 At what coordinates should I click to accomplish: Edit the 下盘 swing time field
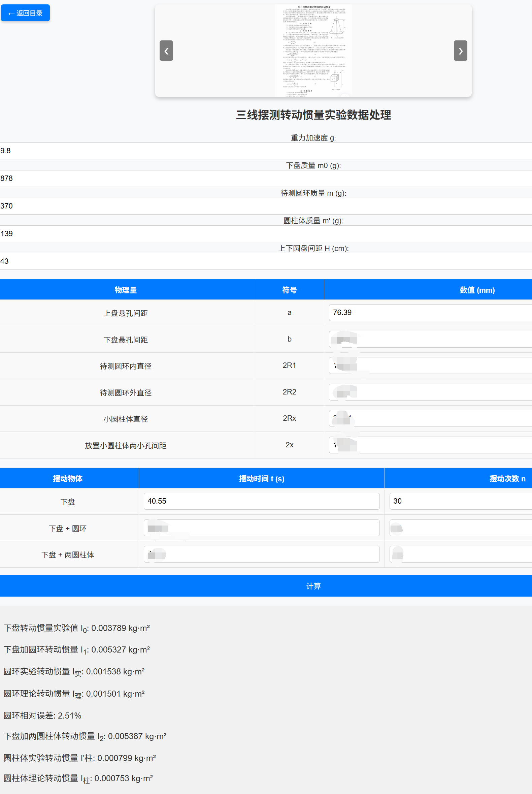[x=261, y=501]
